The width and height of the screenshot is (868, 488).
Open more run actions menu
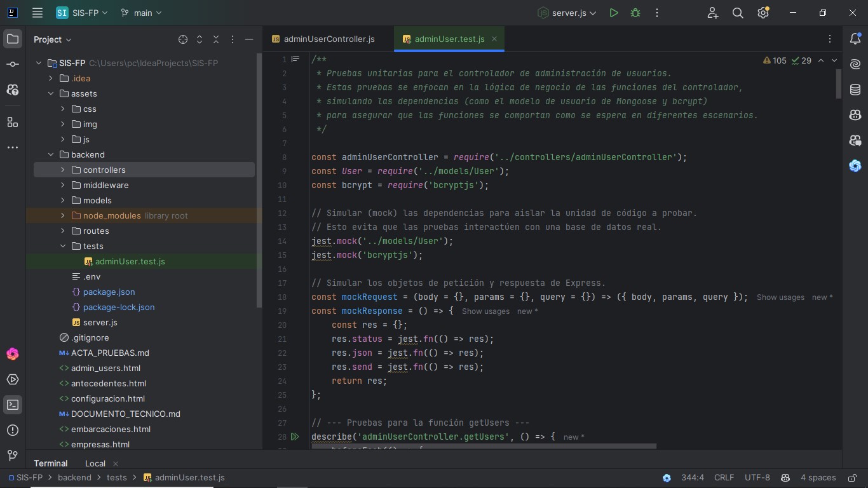point(657,13)
